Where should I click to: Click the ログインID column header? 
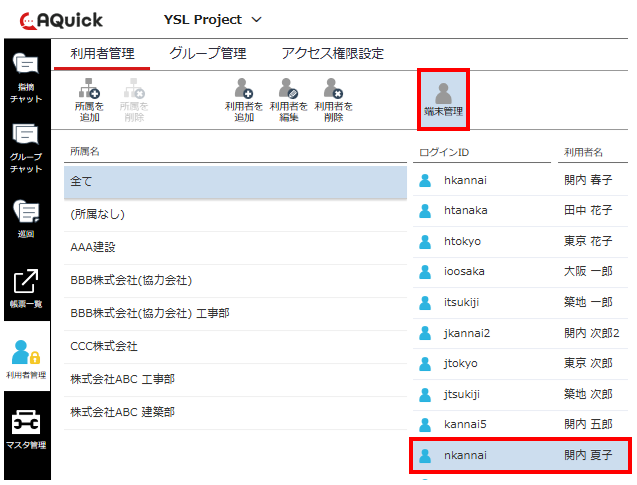tap(442, 152)
